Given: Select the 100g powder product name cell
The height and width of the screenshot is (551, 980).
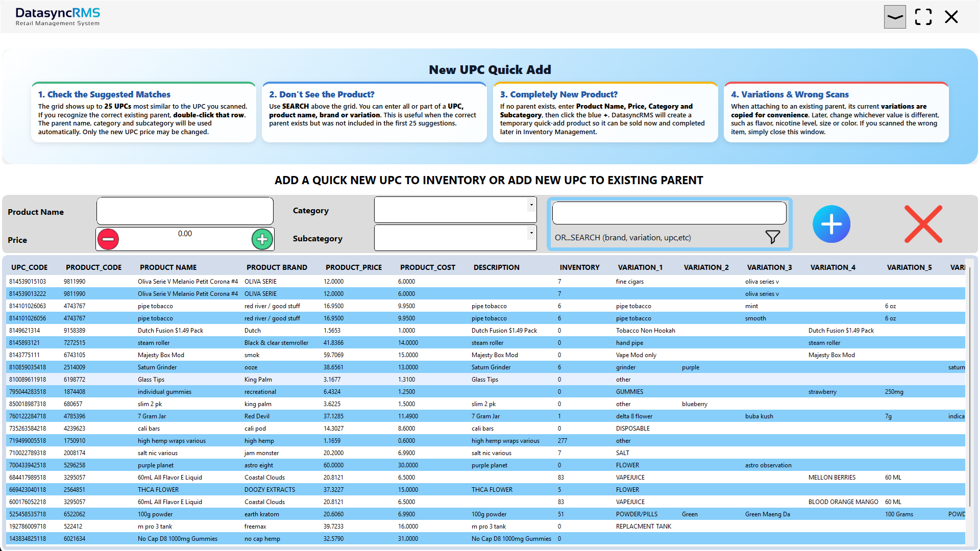Looking at the screenshot, I should pyautogui.click(x=155, y=514).
